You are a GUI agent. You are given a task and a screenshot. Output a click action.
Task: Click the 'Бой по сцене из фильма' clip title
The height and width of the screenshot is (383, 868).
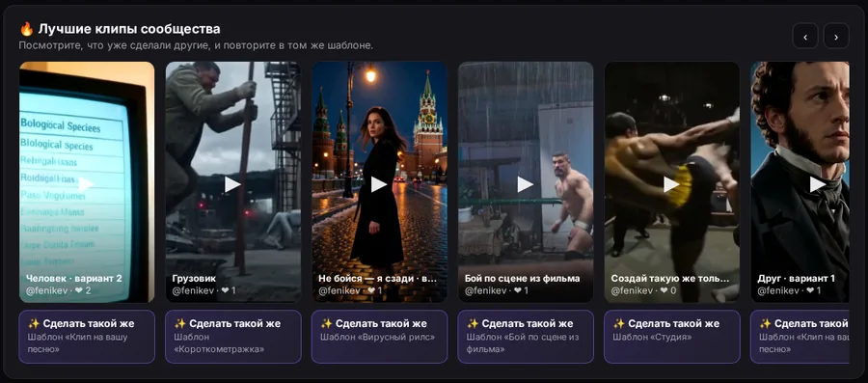pyautogui.click(x=522, y=279)
